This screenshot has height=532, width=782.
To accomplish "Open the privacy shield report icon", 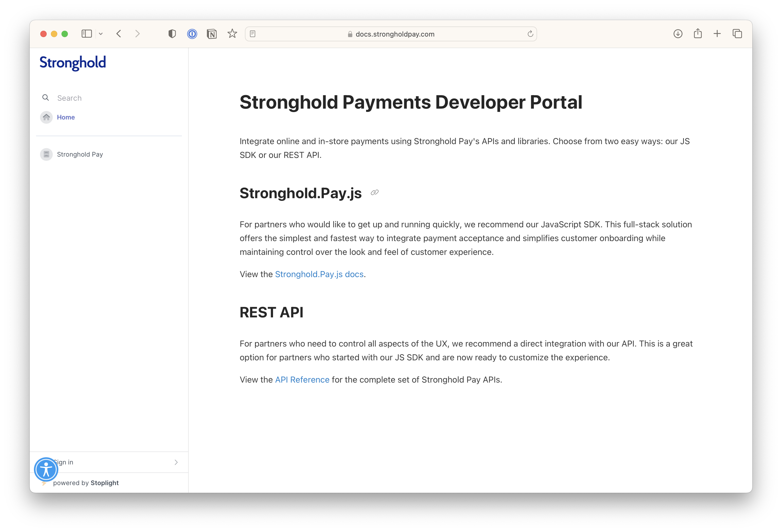I will 172,34.
